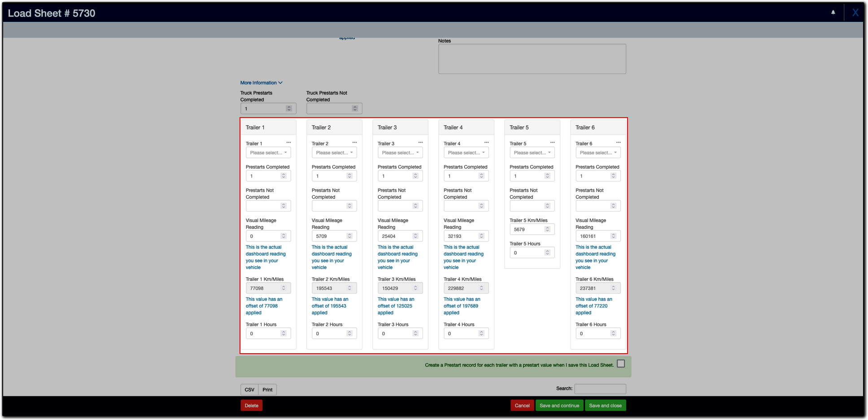The height and width of the screenshot is (420, 868).
Task: Click the Trailer 3 Visual Mileage field 25404
Action: [x=400, y=236]
